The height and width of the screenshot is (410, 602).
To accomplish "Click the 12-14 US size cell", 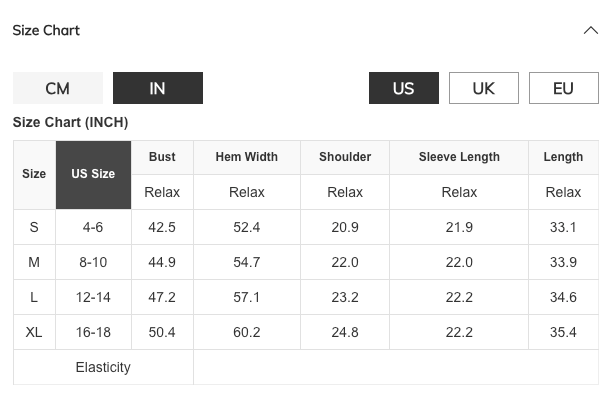I will click(93, 297).
